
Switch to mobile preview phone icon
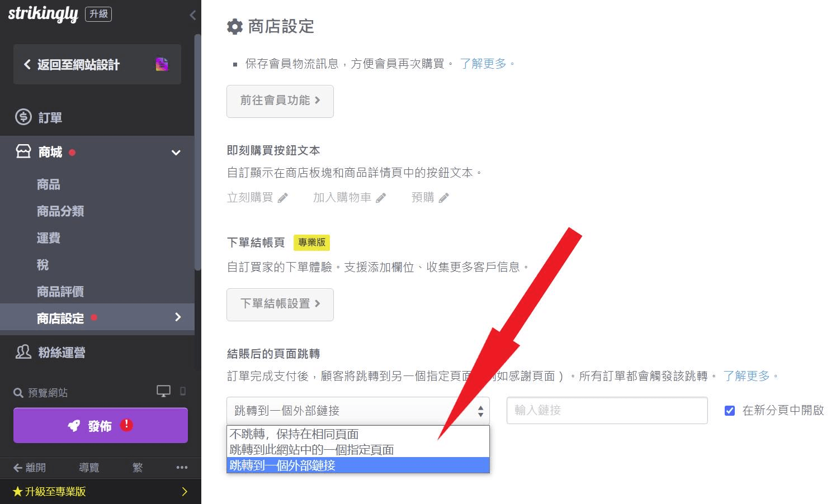(183, 392)
